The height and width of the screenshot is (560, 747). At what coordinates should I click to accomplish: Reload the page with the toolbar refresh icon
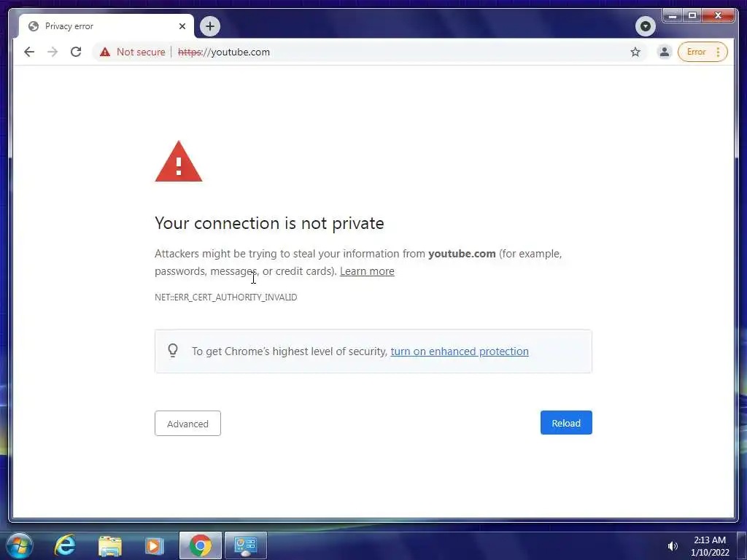76,52
